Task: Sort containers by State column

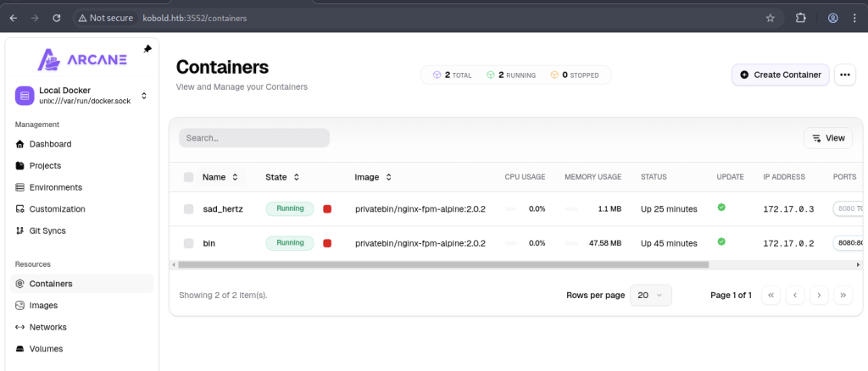Action: point(282,178)
